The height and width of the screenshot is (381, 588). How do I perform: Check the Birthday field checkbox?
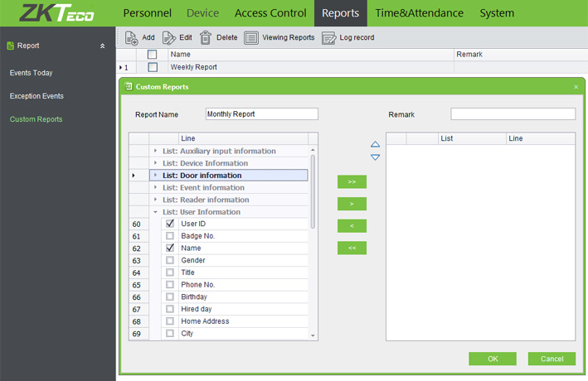pyautogui.click(x=170, y=297)
